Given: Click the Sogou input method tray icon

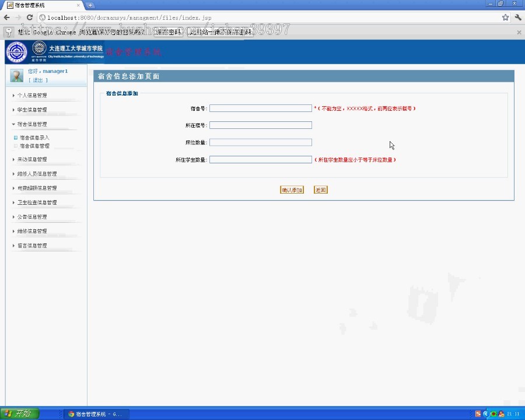Looking at the screenshot, I should click(478, 414).
